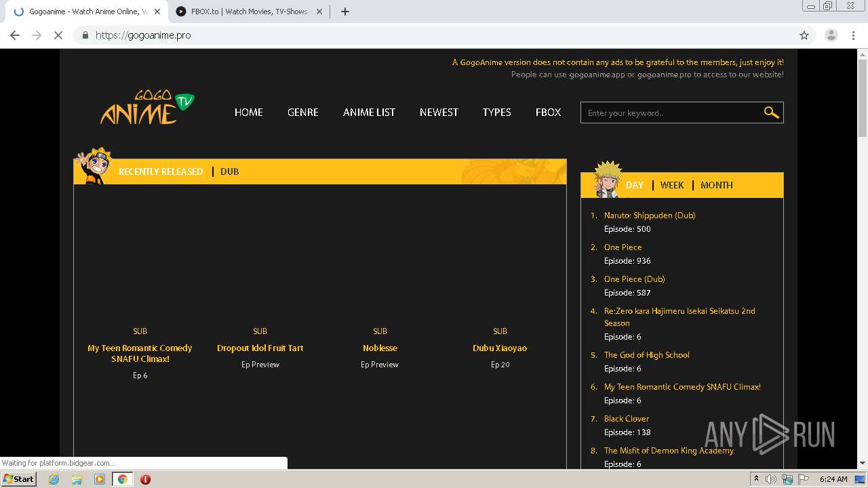Click the action center flag icon
Screen dimensions: 868x488
(804, 479)
